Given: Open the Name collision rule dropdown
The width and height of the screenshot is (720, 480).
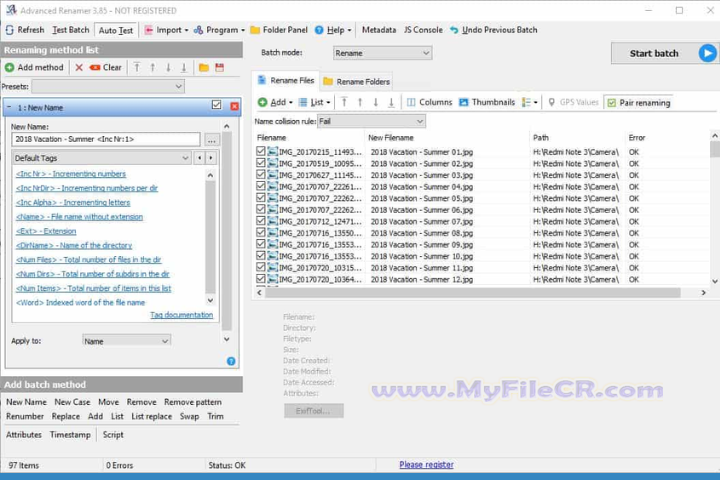Looking at the screenshot, I should [x=371, y=121].
